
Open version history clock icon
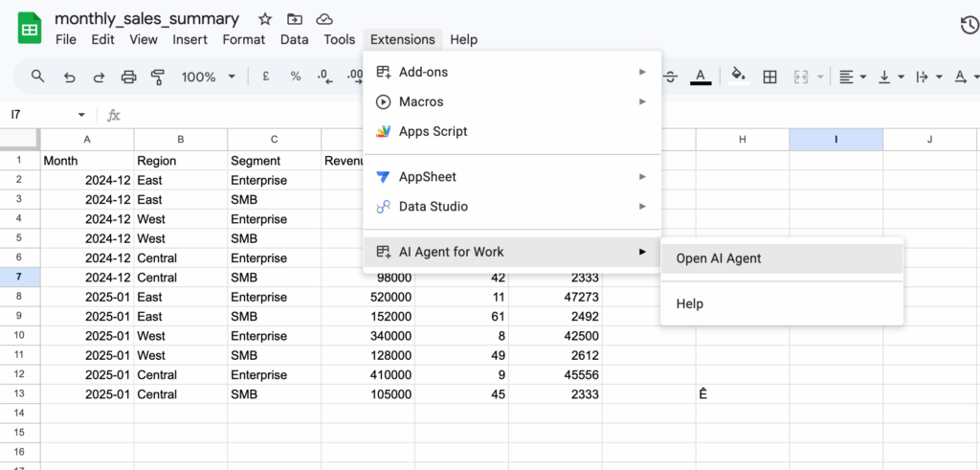click(969, 25)
